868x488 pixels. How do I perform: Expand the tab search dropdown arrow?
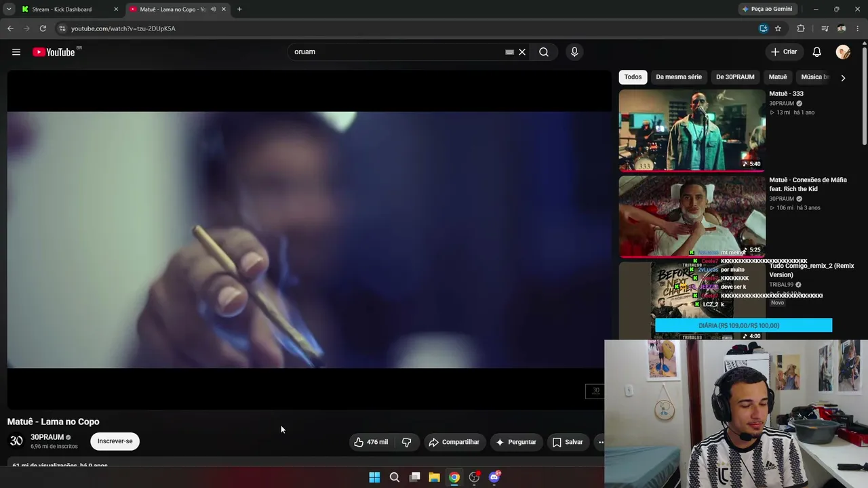9,9
